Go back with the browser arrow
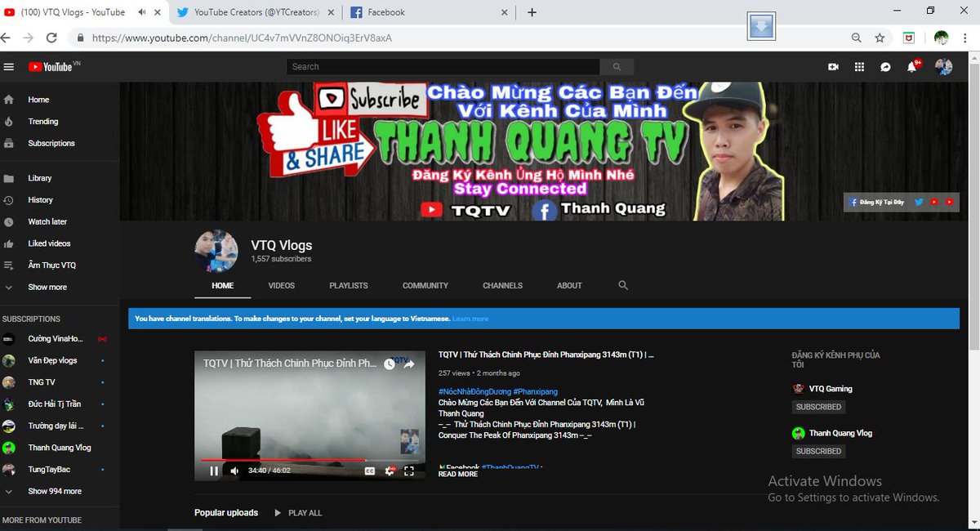The image size is (980, 531). coord(7,38)
